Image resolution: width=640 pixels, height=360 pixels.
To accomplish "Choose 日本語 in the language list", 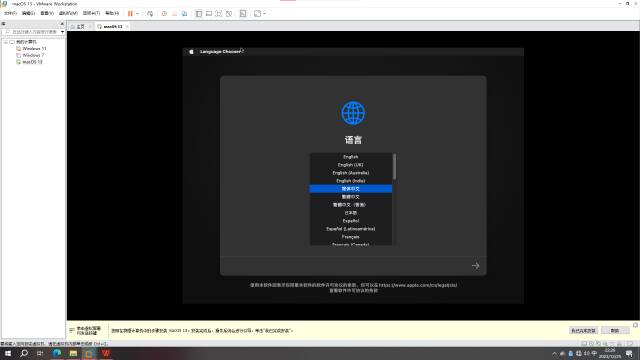I will [351, 213].
